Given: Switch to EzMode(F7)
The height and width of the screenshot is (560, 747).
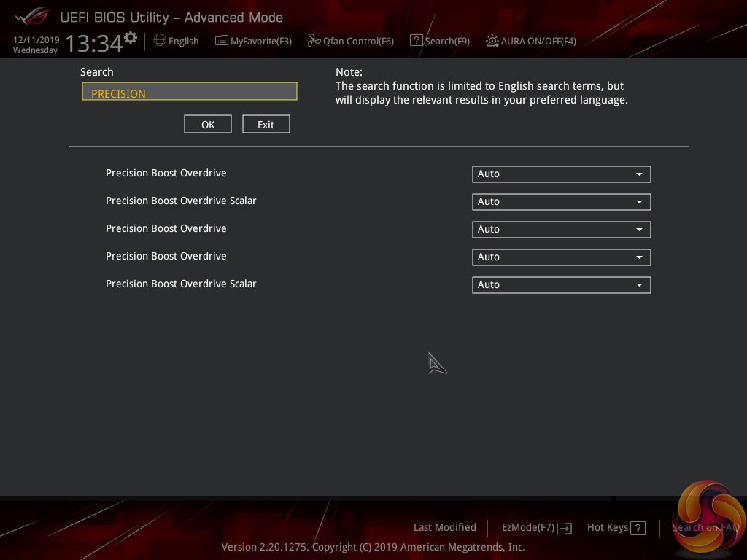Looking at the screenshot, I should (x=536, y=528).
